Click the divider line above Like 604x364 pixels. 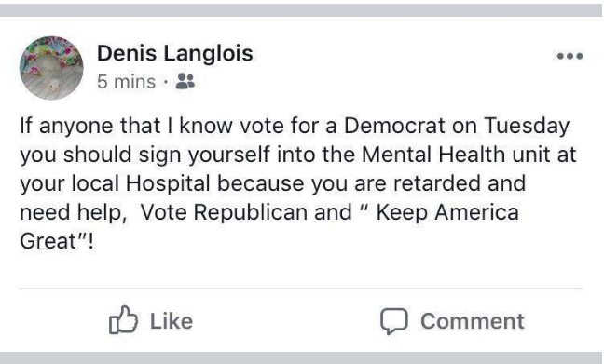pos(301,288)
